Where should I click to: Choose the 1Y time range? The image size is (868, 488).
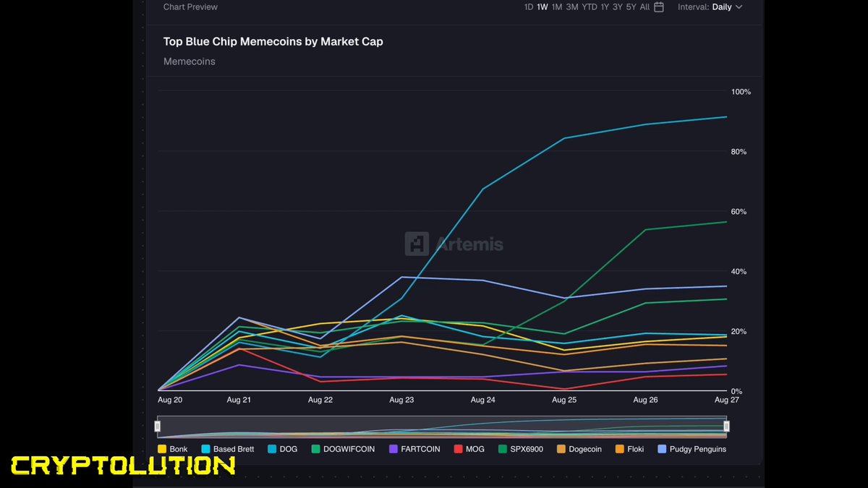(605, 7)
